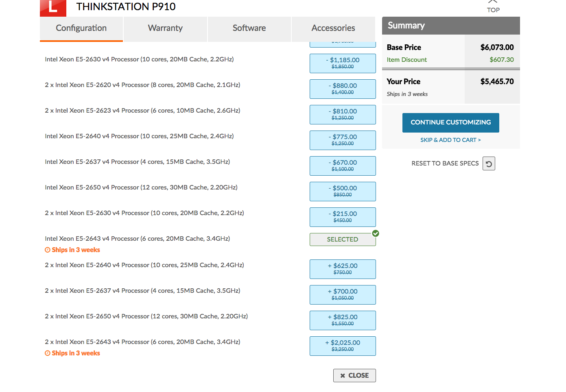Click 'Ships in 3 weeks' under the selected processor
This screenshot has height=392, width=566.
pyautogui.click(x=72, y=250)
